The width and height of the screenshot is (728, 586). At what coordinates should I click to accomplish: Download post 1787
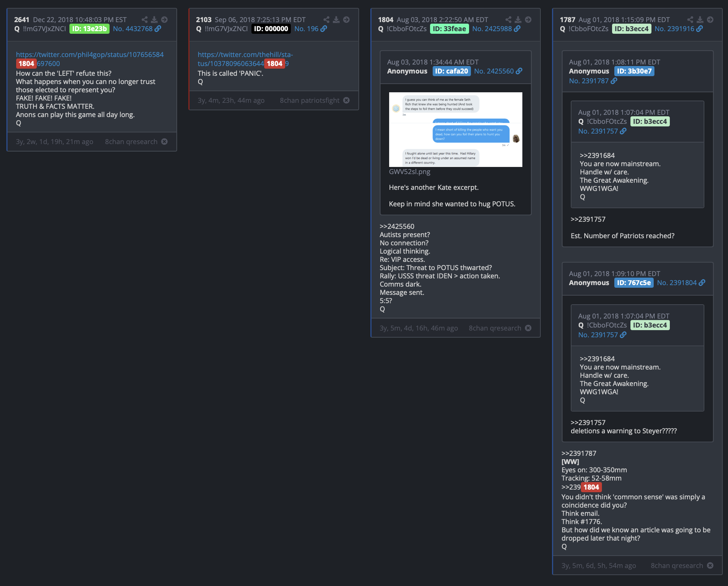point(700,20)
